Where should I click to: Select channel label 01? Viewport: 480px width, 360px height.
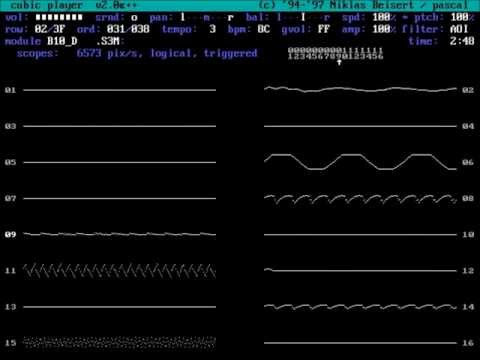10,90
